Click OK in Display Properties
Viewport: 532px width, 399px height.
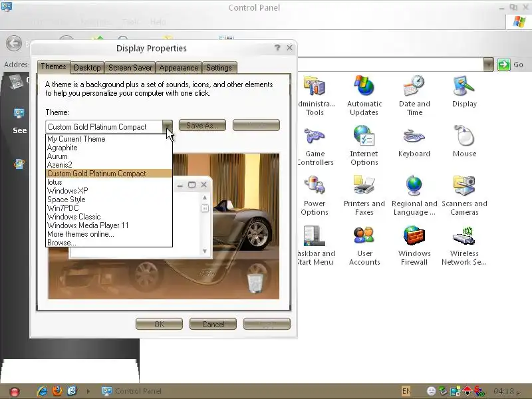pos(159,324)
